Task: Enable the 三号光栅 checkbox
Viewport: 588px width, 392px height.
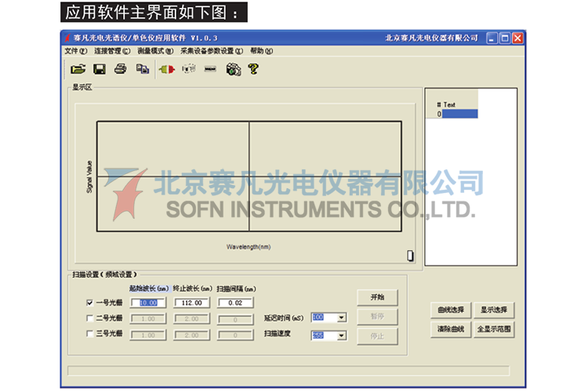Action: (x=89, y=334)
